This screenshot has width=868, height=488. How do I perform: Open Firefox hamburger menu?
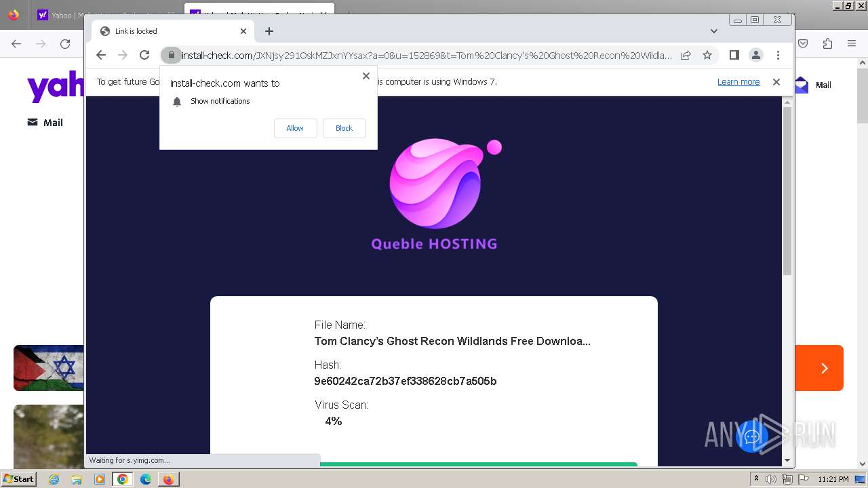point(852,44)
